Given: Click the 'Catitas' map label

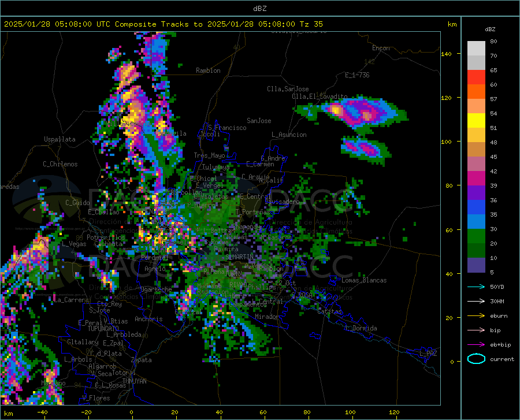Looking at the screenshot, I should [x=329, y=311].
